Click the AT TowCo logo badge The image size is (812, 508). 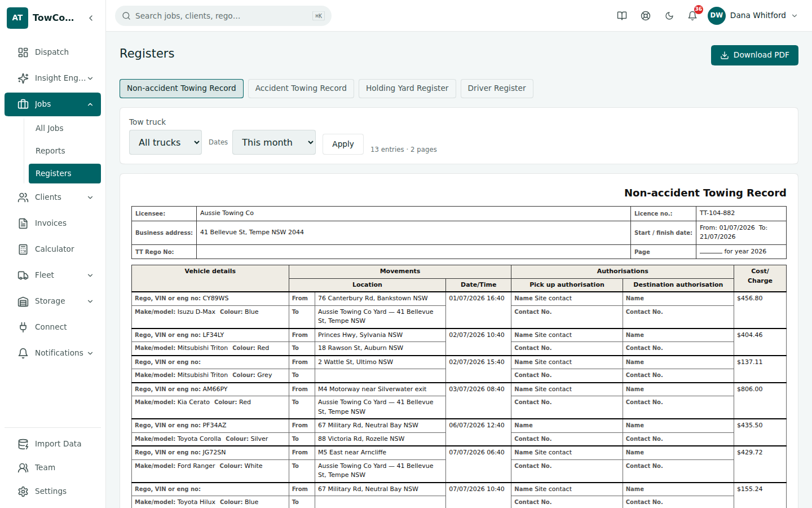pyautogui.click(x=17, y=17)
